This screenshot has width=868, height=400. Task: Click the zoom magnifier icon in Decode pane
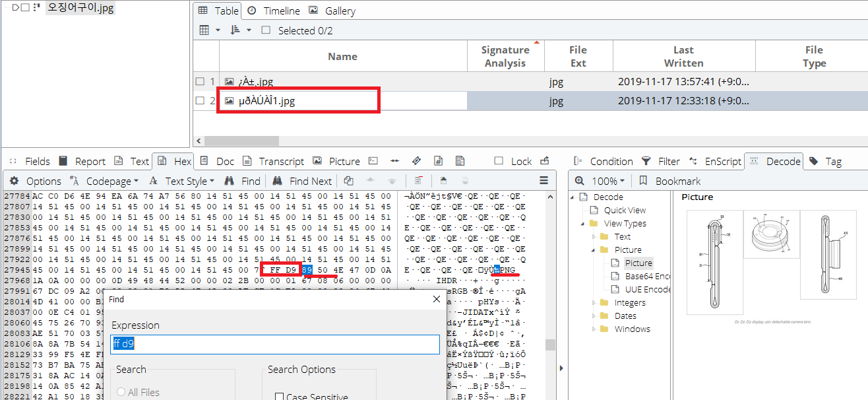coord(579,181)
